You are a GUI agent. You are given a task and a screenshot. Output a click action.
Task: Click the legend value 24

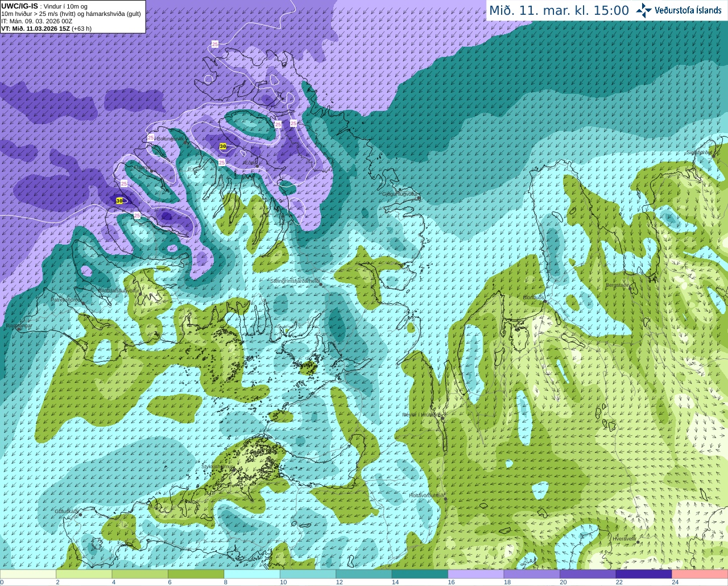pyautogui.click(x=675, y=582)
